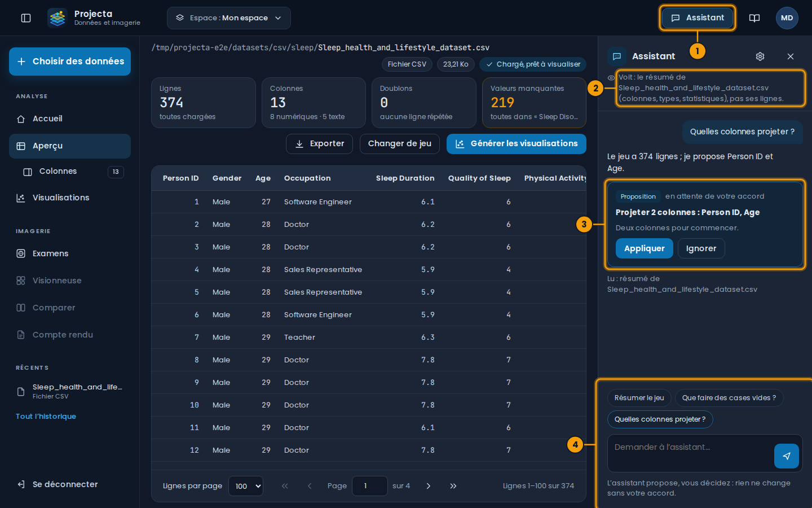Viewport: 812px width, 508px height.
Task: Click the Page number field
Action: (370, 486)
